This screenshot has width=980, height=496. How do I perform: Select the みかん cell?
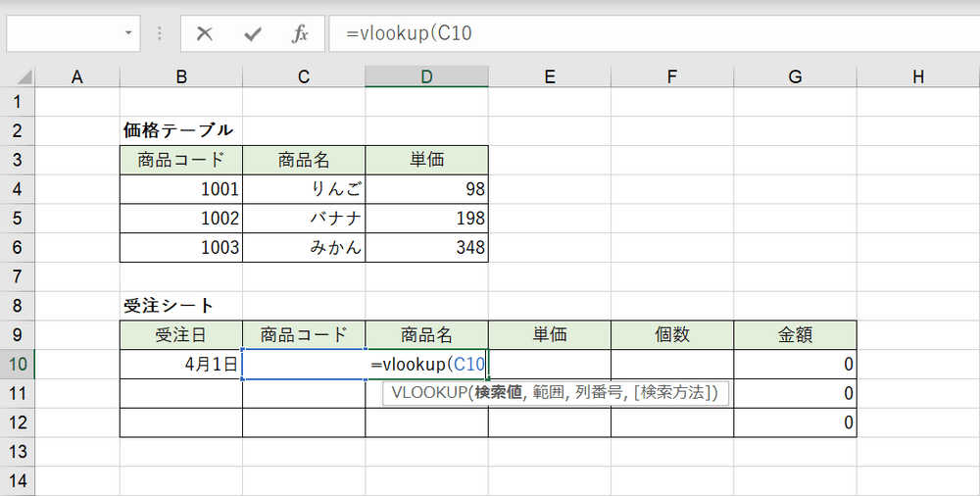[x=304, y=248]
